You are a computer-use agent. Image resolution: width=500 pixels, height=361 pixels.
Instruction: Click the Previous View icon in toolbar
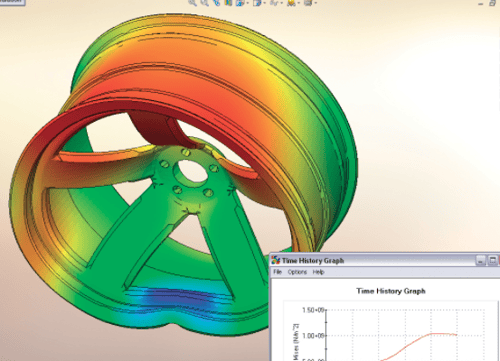(217, 3)
